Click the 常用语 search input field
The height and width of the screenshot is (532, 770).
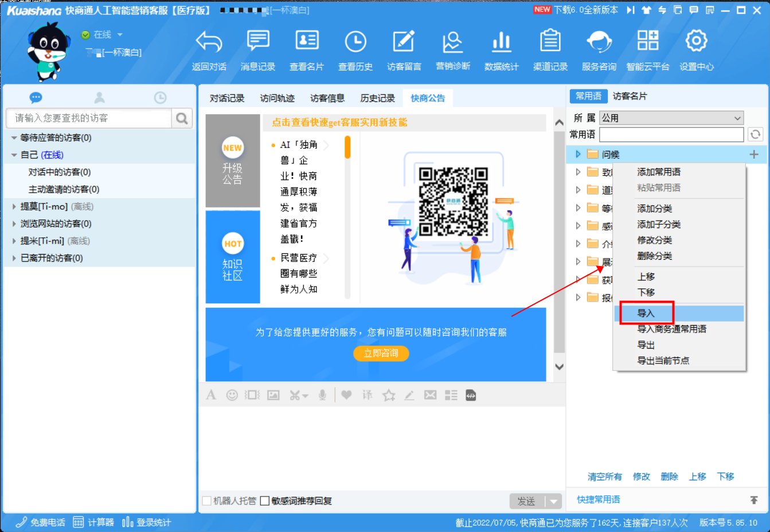[x=671, y=134]
